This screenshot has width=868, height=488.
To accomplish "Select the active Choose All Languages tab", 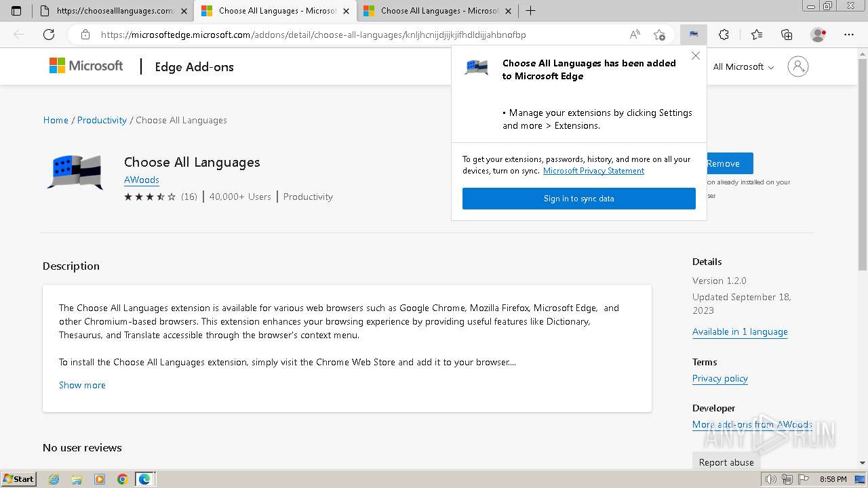I will pyautogui.click(x=275, y=11).
